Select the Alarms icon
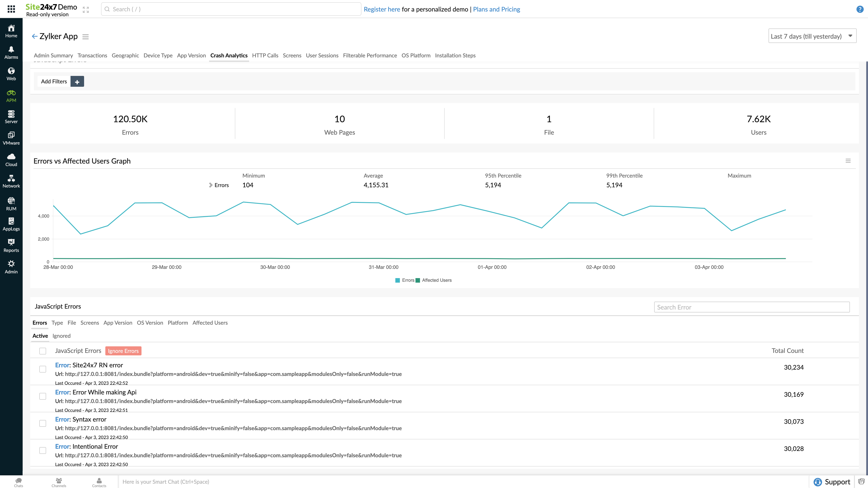Screen dimensions: 868x488 coord(11,52)
